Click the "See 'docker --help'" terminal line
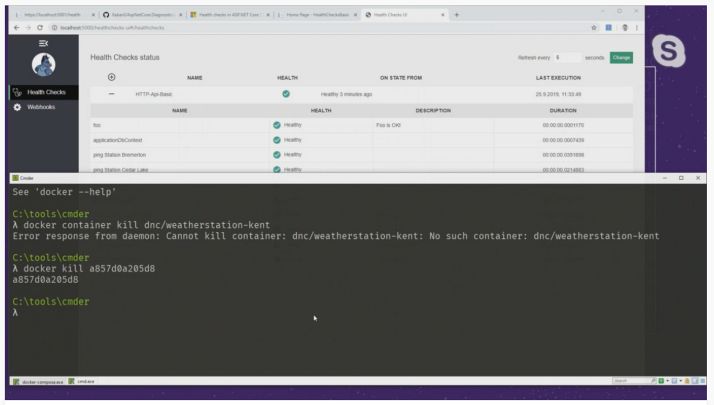The image size is (714, 405). pyautogui.click(x=64, y=192)
